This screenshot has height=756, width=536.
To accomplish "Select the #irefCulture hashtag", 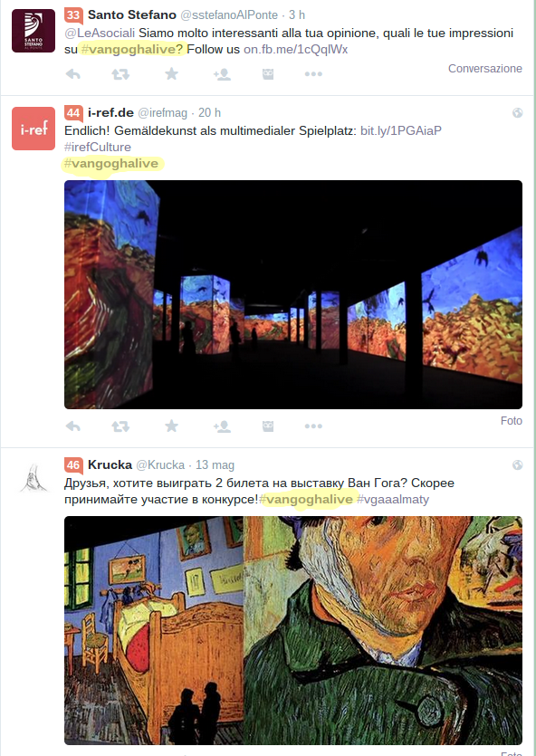I will click(x=98, y=147).
